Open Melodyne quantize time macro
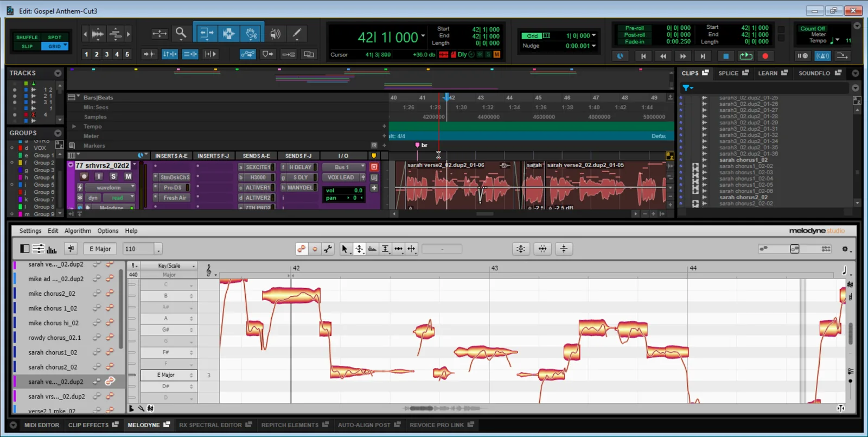The image size is (868, 437). tap(542, 249)
